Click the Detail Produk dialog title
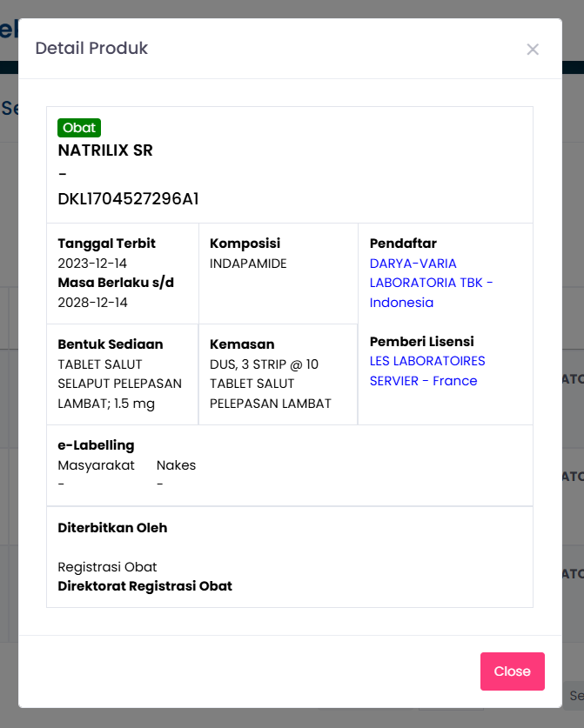This screenshot has width=584, height=728. coord(91,48)
